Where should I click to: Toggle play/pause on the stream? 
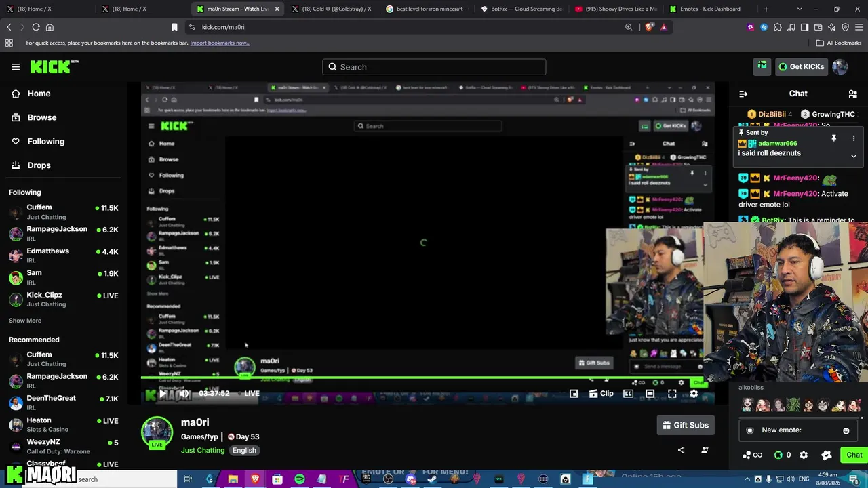pyautogui.click(x=163, y=394)
